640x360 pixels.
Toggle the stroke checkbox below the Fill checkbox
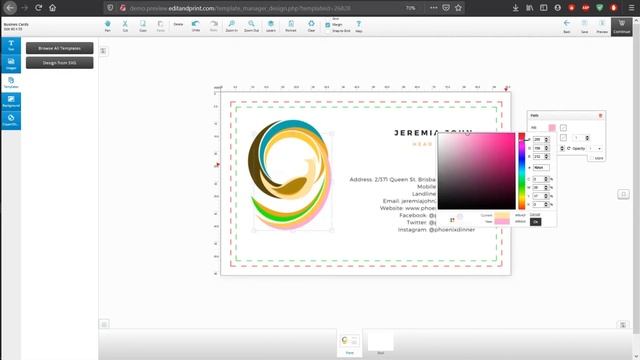[563, 138]
